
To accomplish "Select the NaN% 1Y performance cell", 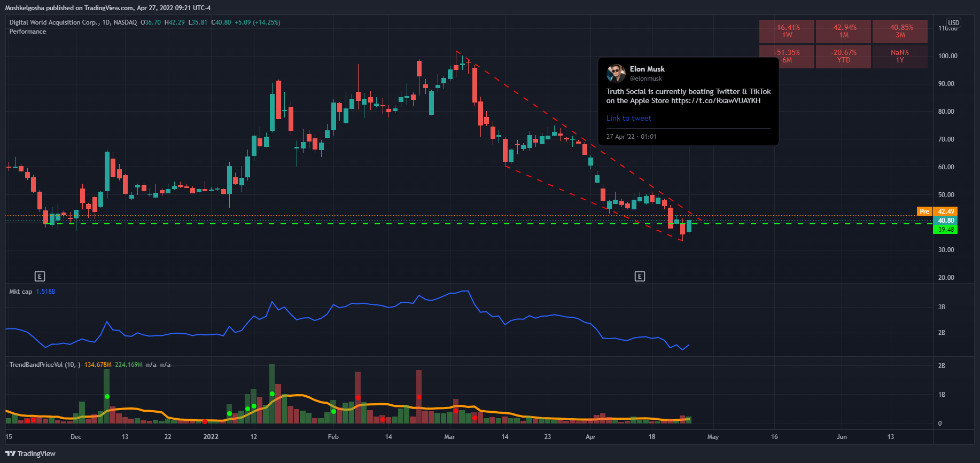I will point(900,56).
